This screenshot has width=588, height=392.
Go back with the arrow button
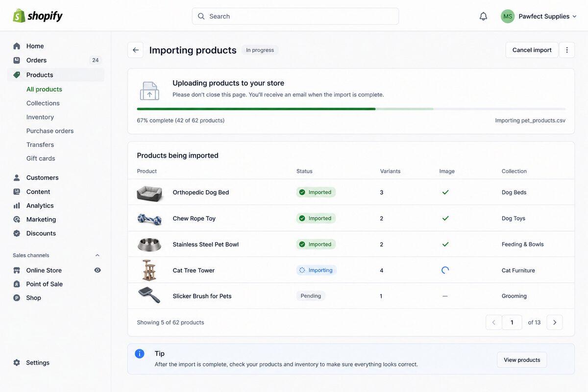(x=136, y=50)
